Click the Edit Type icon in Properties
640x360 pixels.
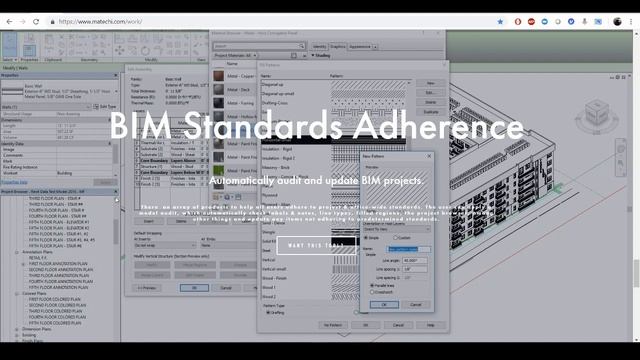(x=96, y=107)
